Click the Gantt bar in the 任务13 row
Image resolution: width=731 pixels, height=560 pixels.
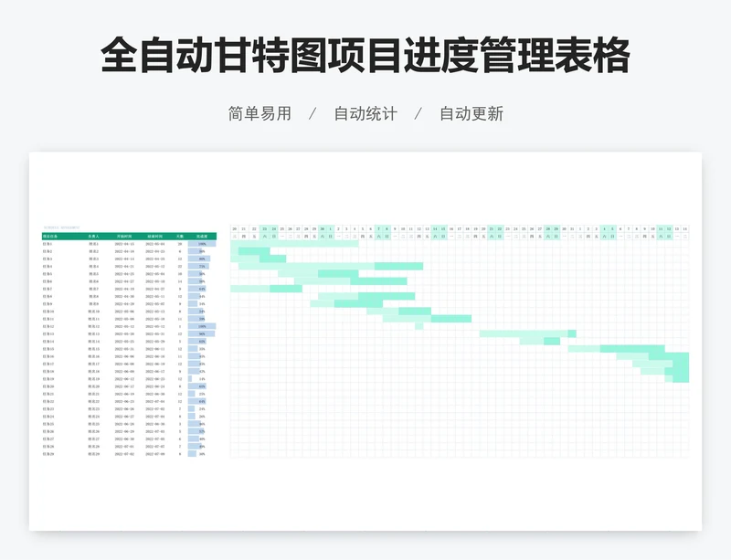528,333
